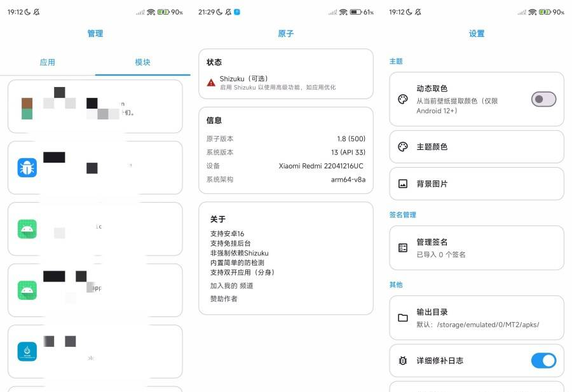Viewport: 572px width, 392px height.
Task: Tap the Shizuku（可选）status text
Action: (244, 79)
